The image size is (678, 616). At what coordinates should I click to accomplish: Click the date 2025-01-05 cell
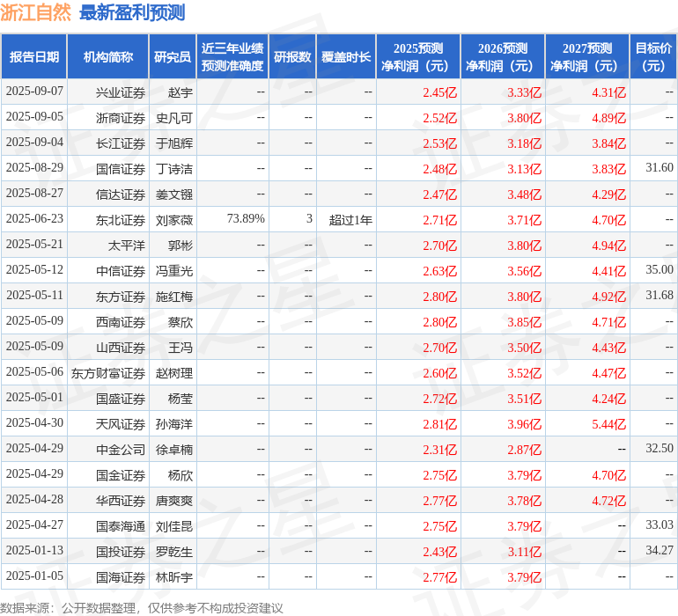coord(34,576)
